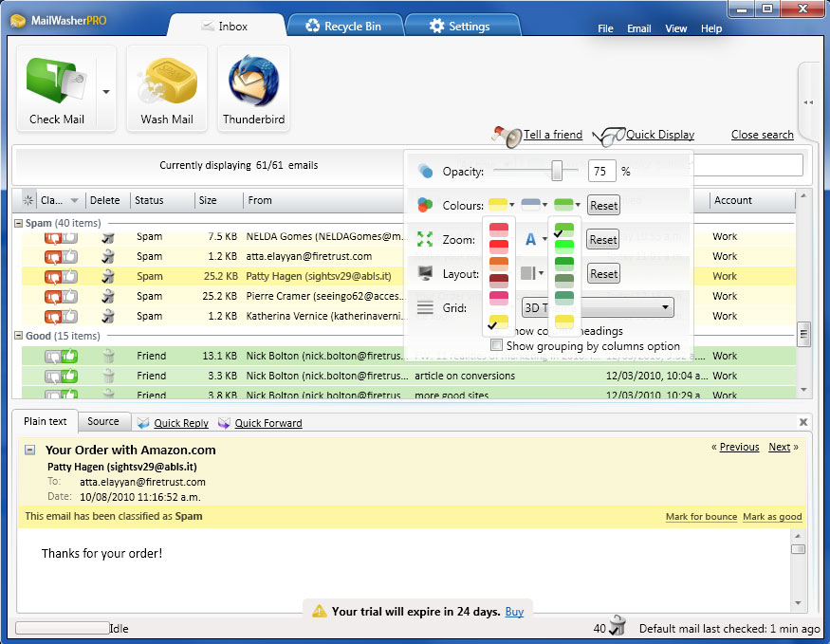Click the trash icon on the 3.3 KB Friend row
The image size is (830, 644).
pyautogui.click(x=108, y=376)
